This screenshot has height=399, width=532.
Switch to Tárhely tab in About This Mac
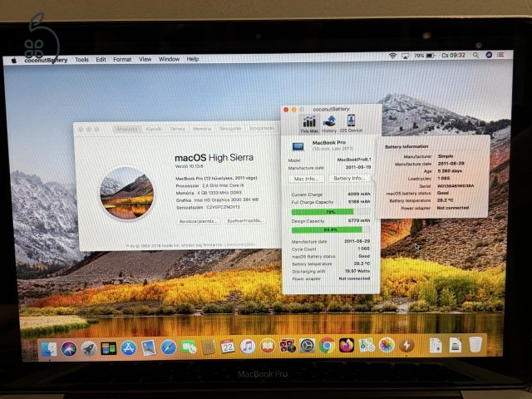pyautogui.click(x=177, y=129)
